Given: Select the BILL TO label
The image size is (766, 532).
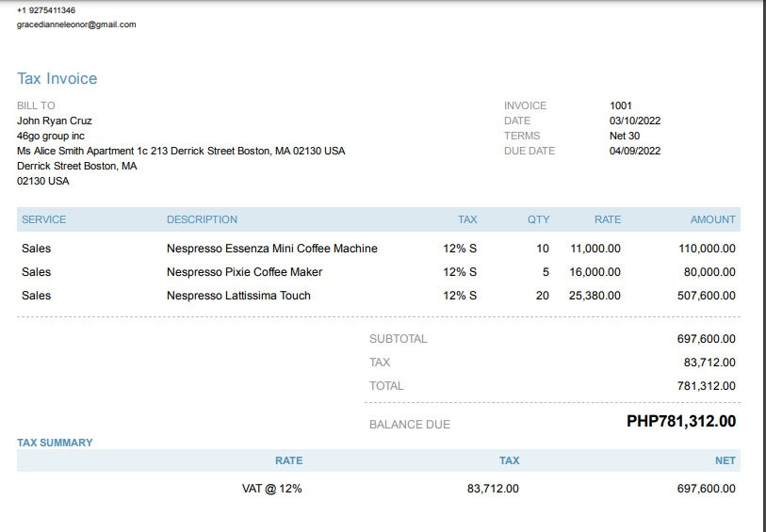Looking at the screenshot, I should [x=36, y=105].
